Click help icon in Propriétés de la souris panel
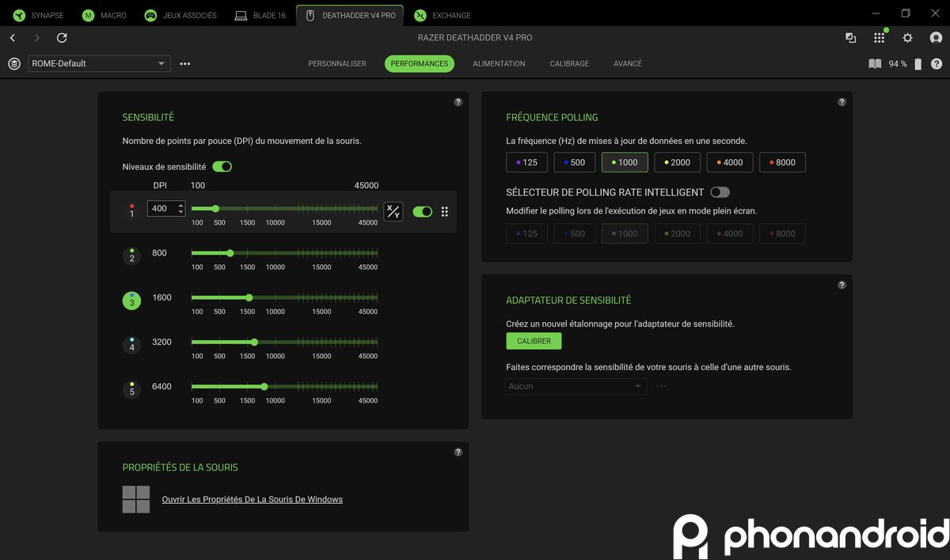Viewport: 950px width, 560px height. click(458, 452)
